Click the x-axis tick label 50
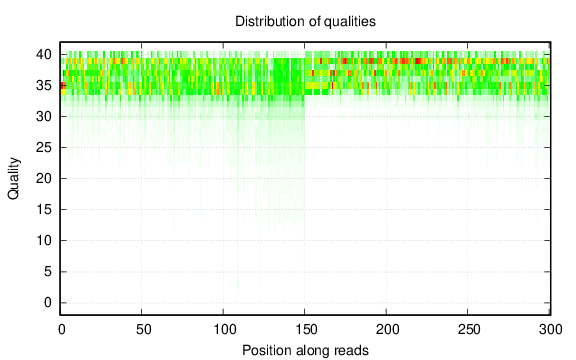This screenshot has height=360, width=576. click(143, 330)
